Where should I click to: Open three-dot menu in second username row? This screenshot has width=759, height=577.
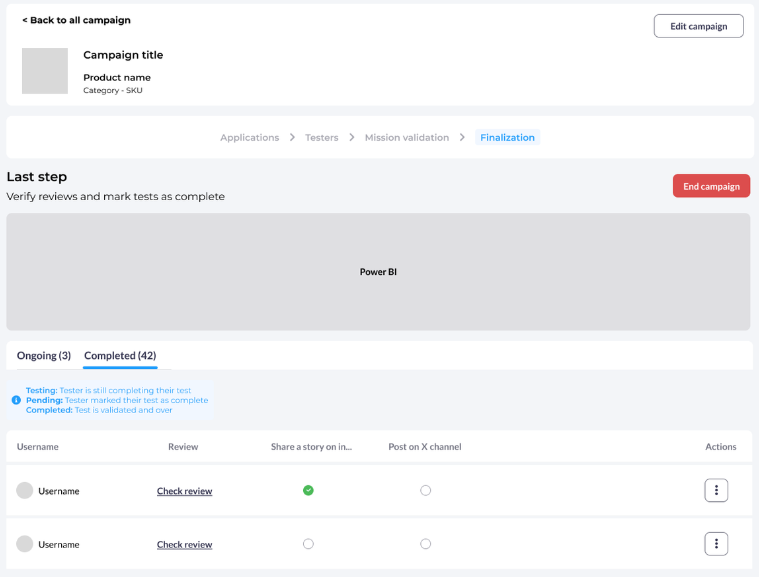pyautogui.click(x=716, y=544)
